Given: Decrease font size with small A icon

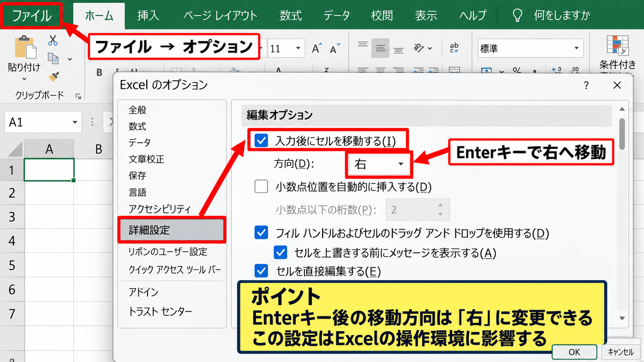Looking at the screenshot, I should click(x=335, y=48).
